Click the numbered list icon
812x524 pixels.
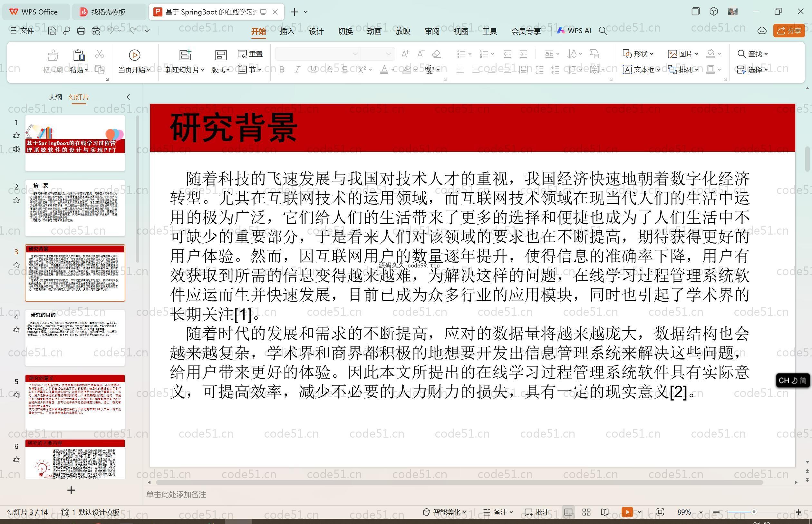tap(484, 54)
